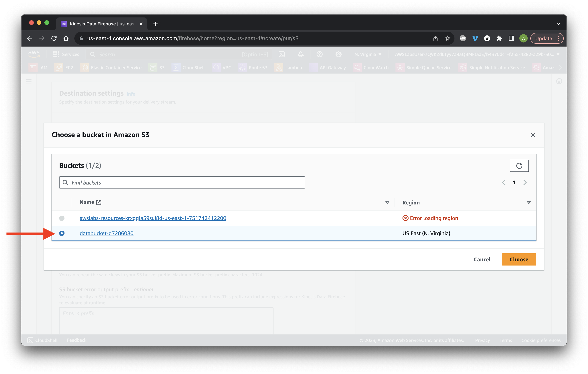
Task: Open the CloudWatch favorites shortcut
Action: click(x=371, y=68)
